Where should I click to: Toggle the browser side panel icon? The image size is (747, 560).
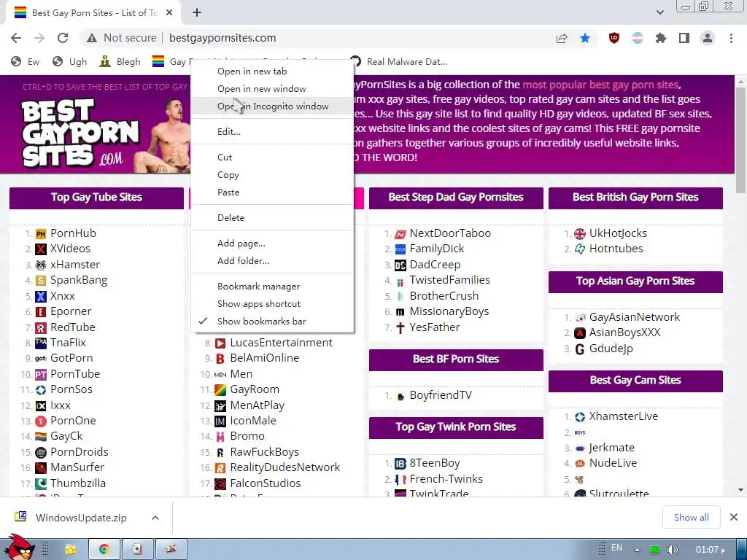(684, 38)
